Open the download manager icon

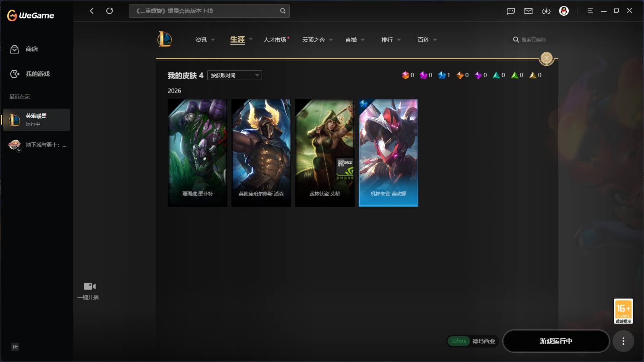point(546,11)
